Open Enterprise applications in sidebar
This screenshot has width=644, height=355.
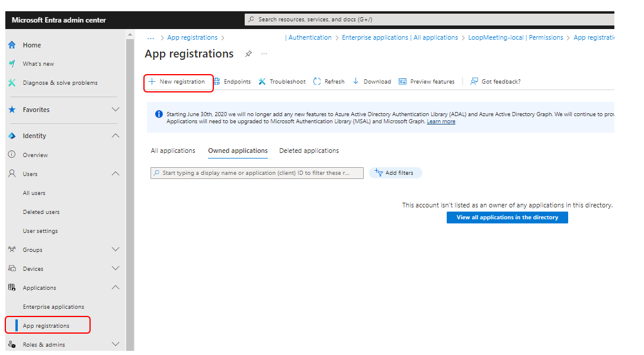pyautogui.click(x=53, y=306)
